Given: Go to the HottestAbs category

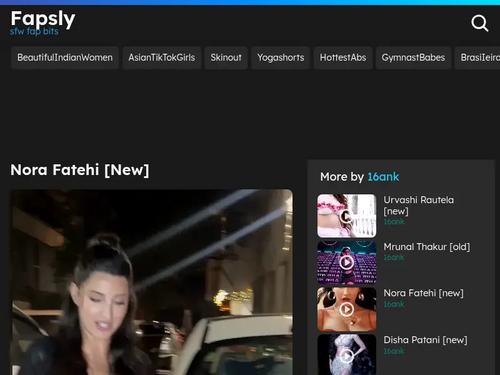Looking at the screenshot, I should tap(343, 58).
